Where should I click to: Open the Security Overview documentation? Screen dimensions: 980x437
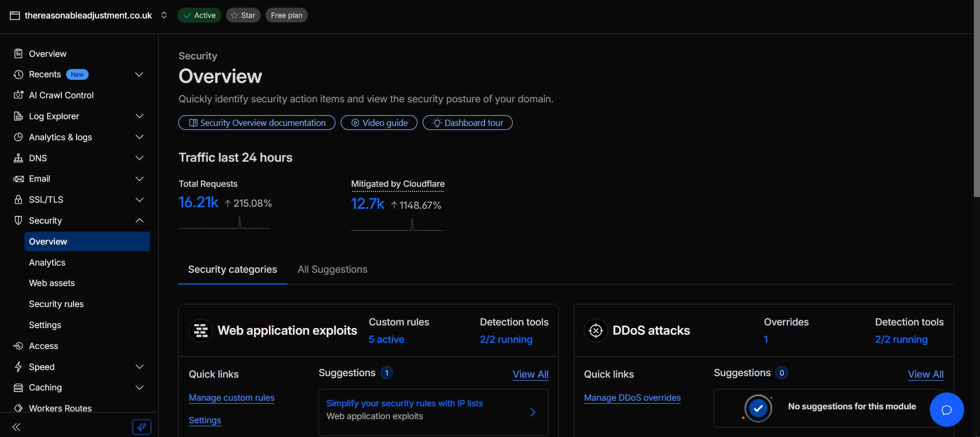click(x=257, y=123)
